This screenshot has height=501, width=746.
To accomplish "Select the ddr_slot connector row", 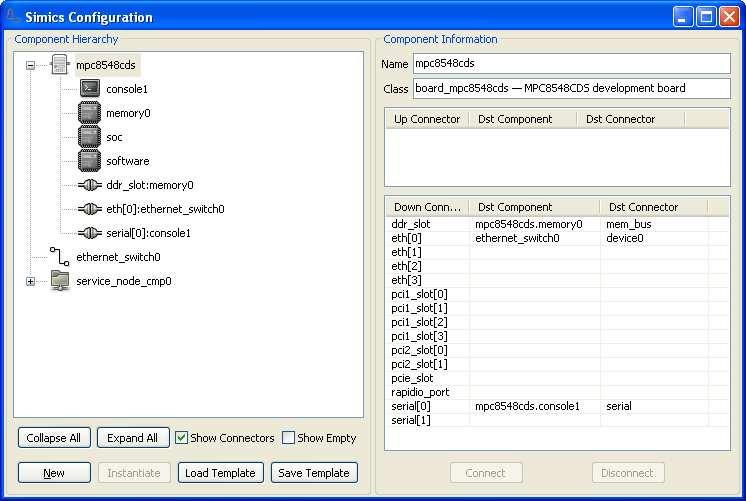I will 557,224.
